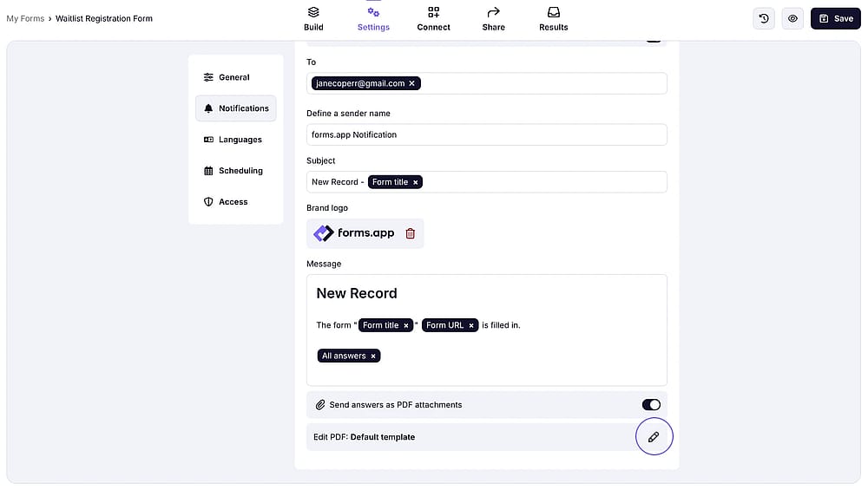Go to the Share tab
Screen dimensions: 868x490
coord(493,19)
